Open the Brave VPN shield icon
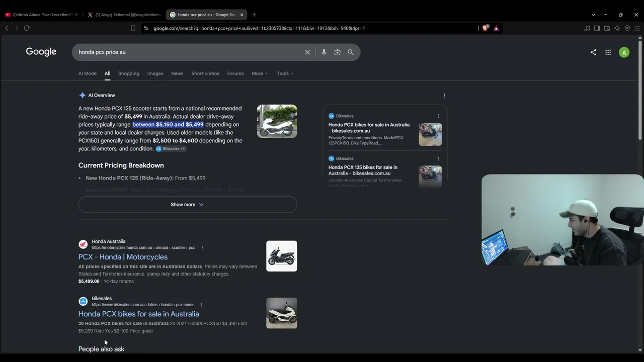Image resolution: width=644 pixels, height=362 pixels. pyautogui.click(x=627, y=28)
